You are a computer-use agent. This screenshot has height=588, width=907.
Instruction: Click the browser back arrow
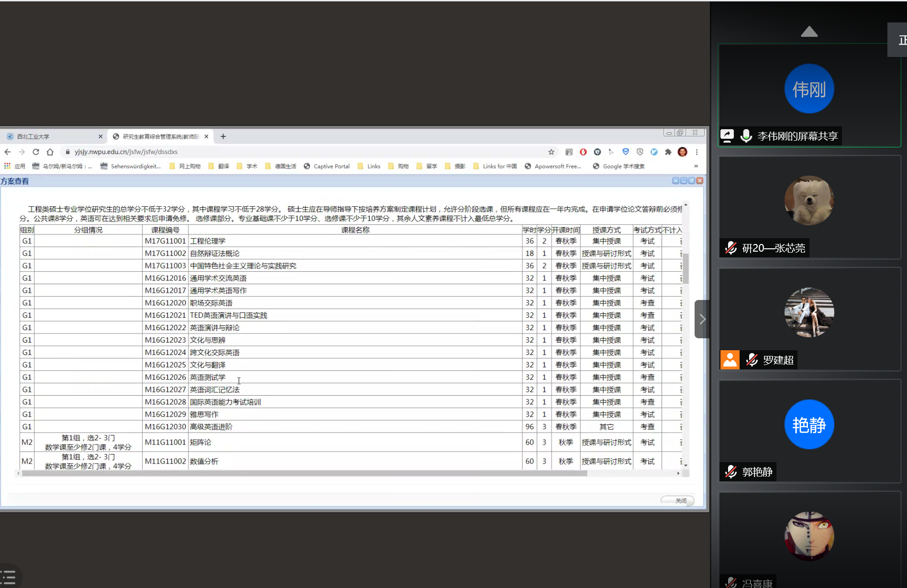pyautogui.click(x=8, y=152)
